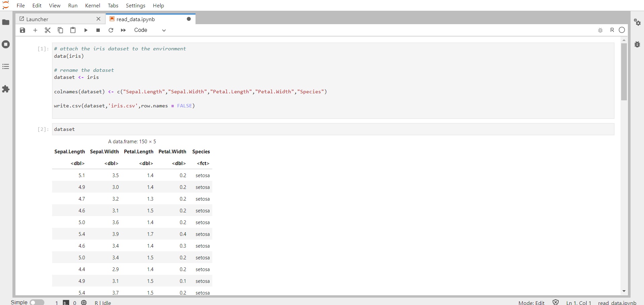Click into the 'dataset' code cell

click(333, 129)
